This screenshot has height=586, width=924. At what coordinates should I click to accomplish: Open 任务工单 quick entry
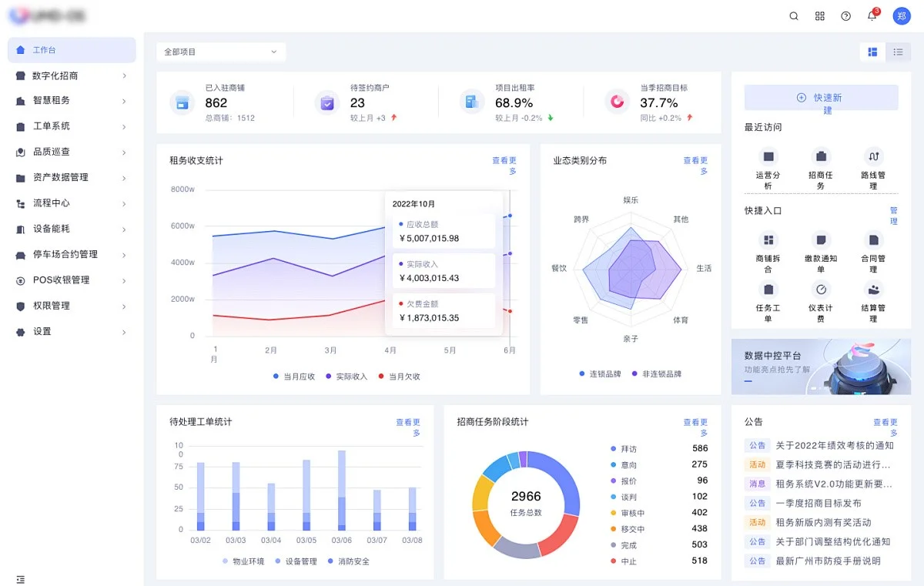click(x=768, y=302)
